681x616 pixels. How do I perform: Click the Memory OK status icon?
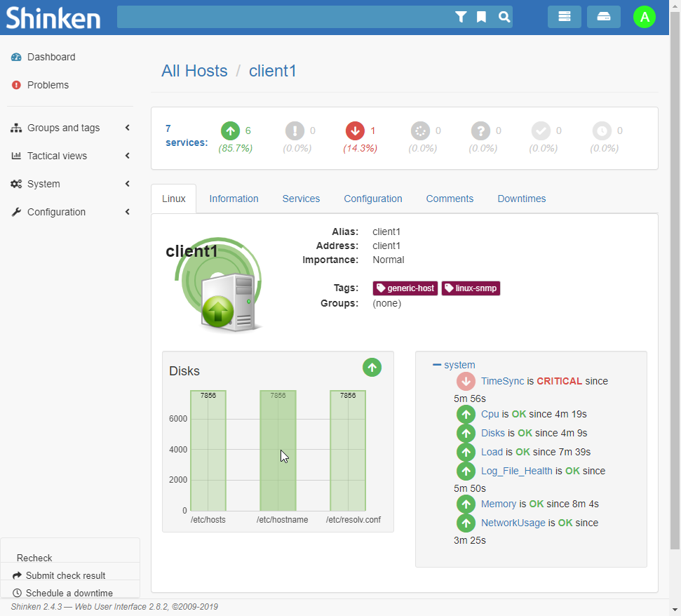(x=466, y=504)
